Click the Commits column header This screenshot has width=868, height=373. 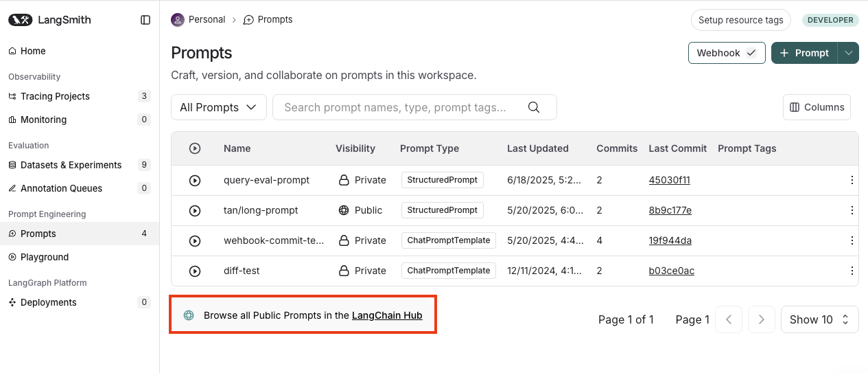[x=617, y=148]
